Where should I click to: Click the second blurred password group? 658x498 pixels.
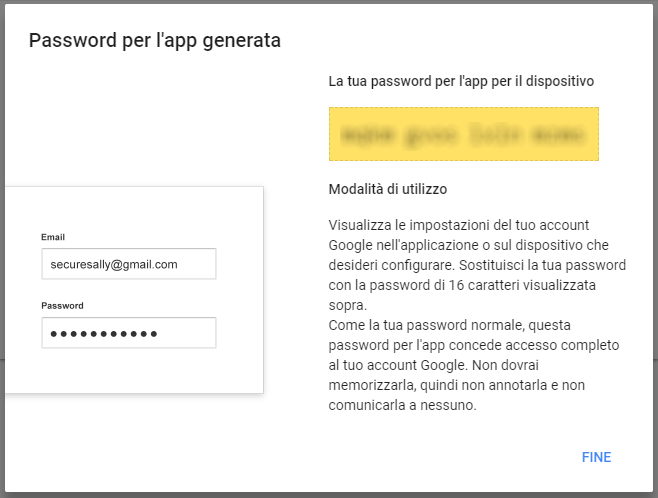pyautogui.click(x=430, y=135)
